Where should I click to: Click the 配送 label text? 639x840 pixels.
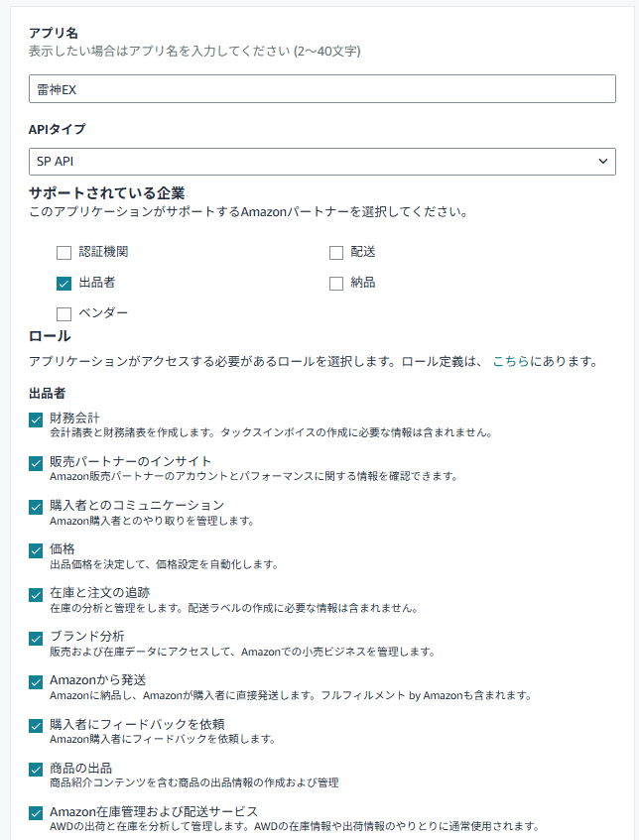pyautogui.click(x=363, y=252)
